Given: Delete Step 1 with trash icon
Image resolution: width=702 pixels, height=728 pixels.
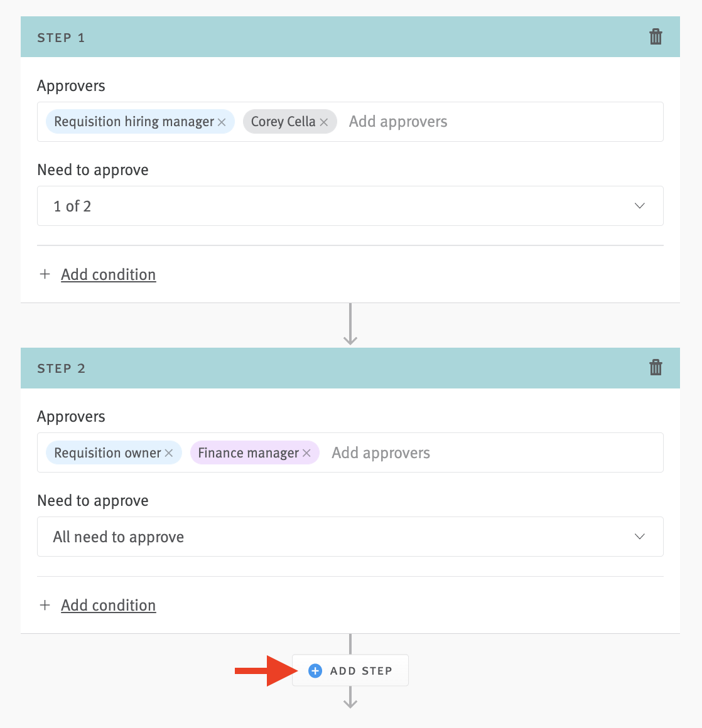Looking at the screenshot, I should coord(656,36).
